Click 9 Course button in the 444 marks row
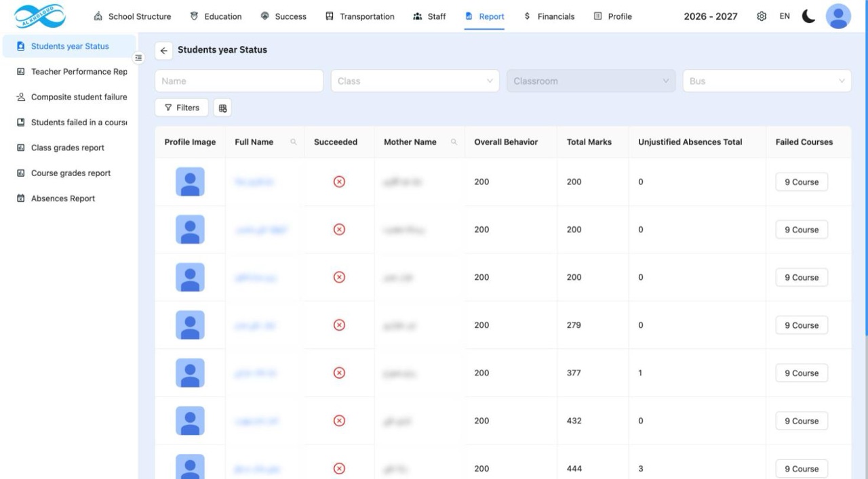 pos(802,469)
